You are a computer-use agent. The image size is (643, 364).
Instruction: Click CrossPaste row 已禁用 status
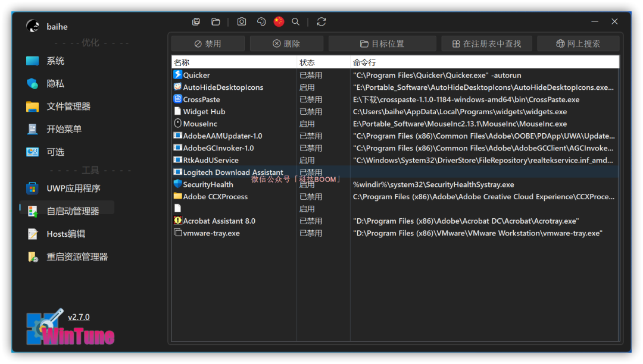(311, 99)
